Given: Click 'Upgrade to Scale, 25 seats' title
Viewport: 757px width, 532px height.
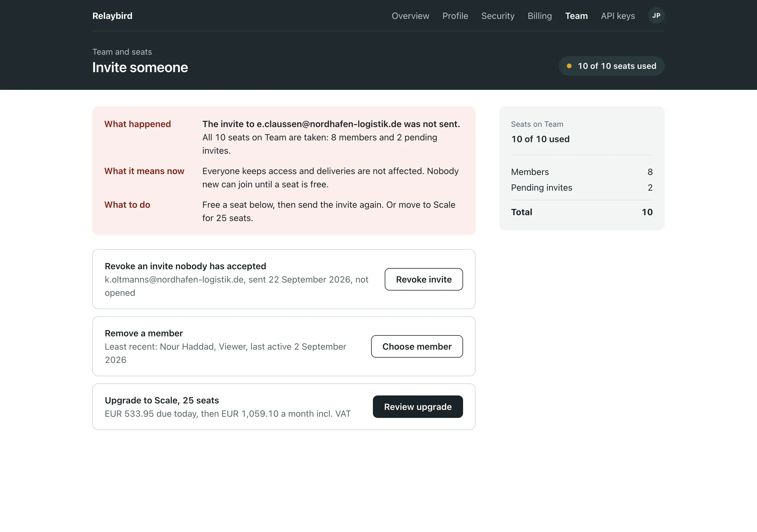Looking at the screenshot, I should point(162,400).
